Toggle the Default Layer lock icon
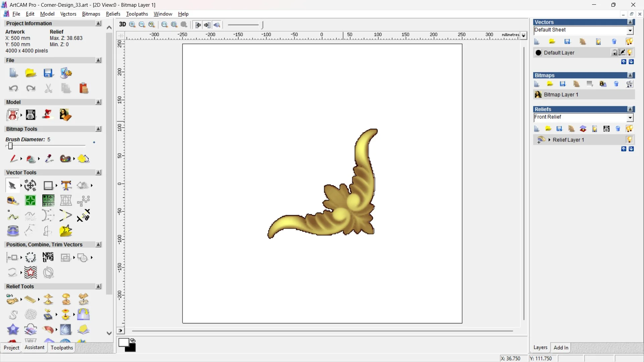This screenshot has width=644, height=362. click(x=614, y=53)
